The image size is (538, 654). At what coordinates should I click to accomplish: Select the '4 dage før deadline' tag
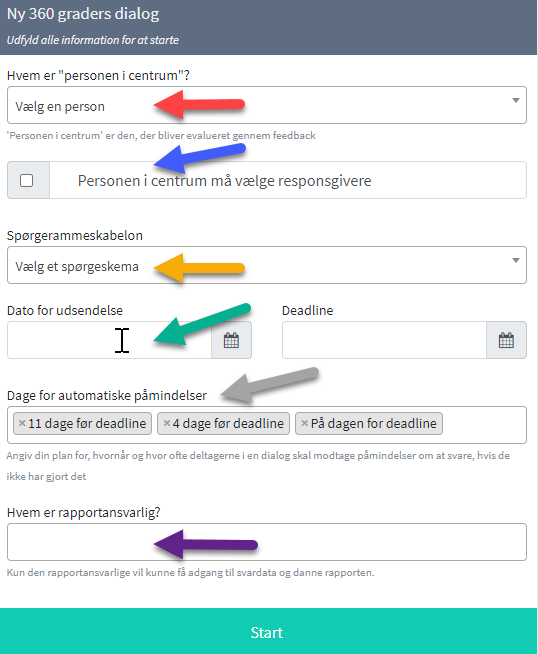coord(228,423)
